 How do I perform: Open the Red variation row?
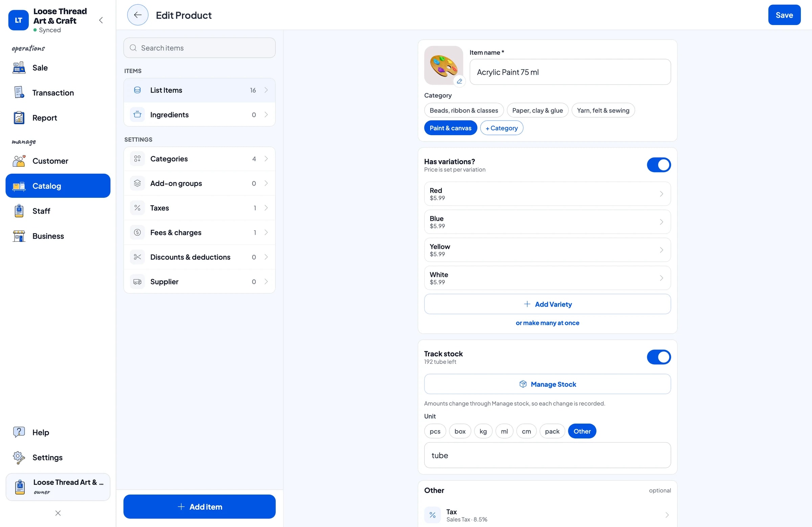point(547,194)
